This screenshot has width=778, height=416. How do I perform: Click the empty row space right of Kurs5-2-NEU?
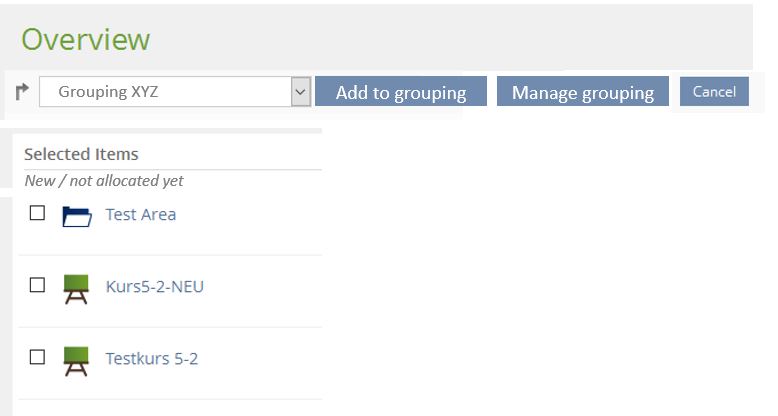coord(265,287)
